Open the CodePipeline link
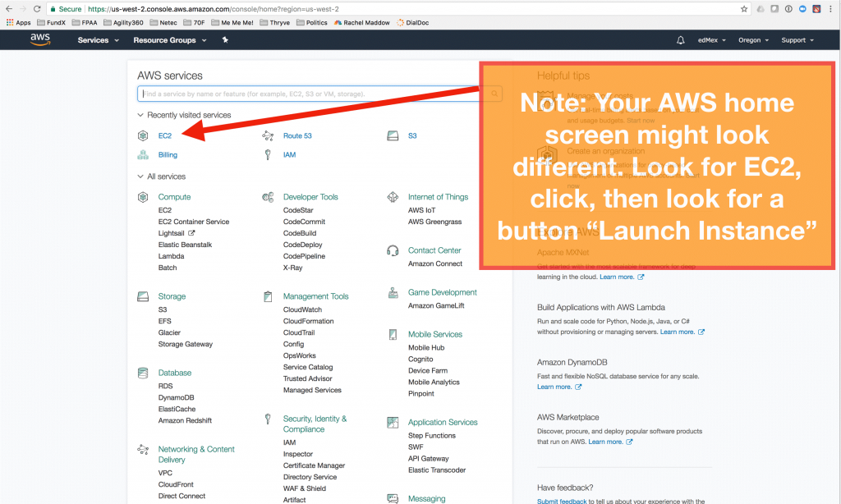This screenshot has width=841, height=504. [x=304, y=256]
